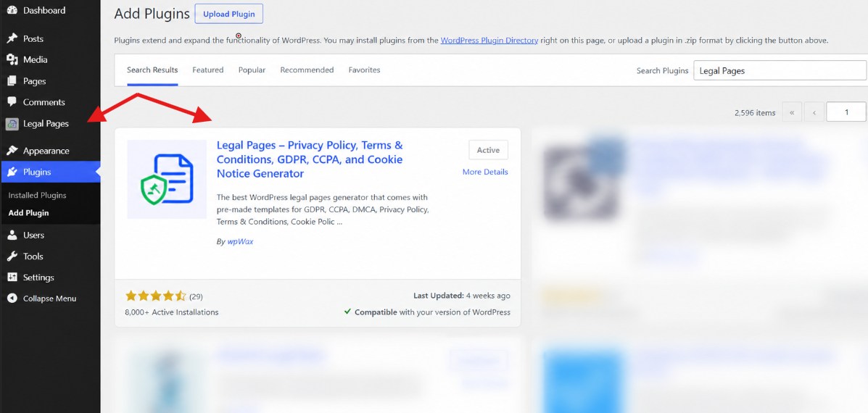Image resolution: width=868 pixels, height=413 pixels.
Task: Click the 2,596 items count
Action: pos(755,113)
